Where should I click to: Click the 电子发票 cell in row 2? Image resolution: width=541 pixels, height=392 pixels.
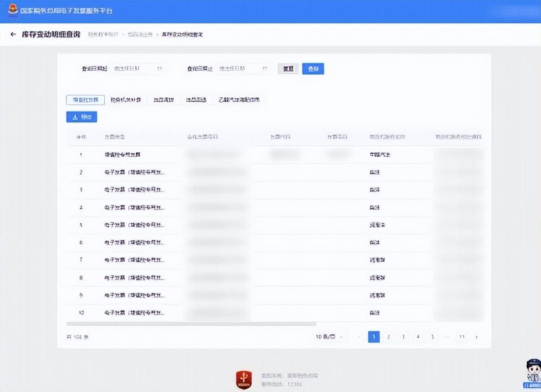click(135, 172)
